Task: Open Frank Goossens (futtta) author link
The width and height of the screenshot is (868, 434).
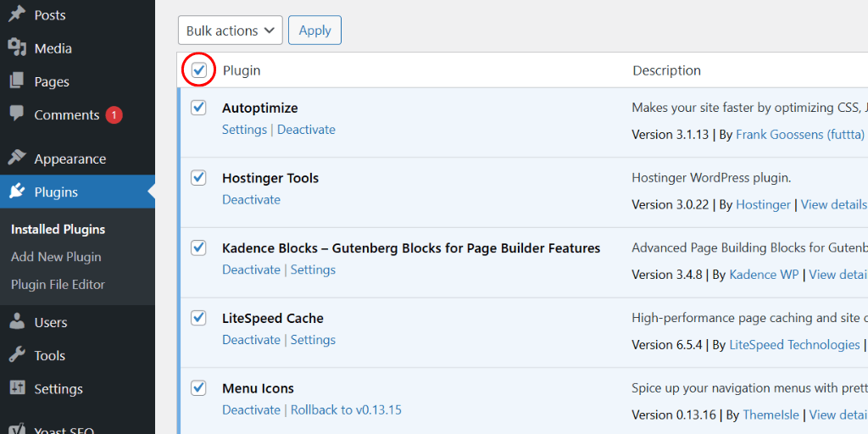Action: 800,135
